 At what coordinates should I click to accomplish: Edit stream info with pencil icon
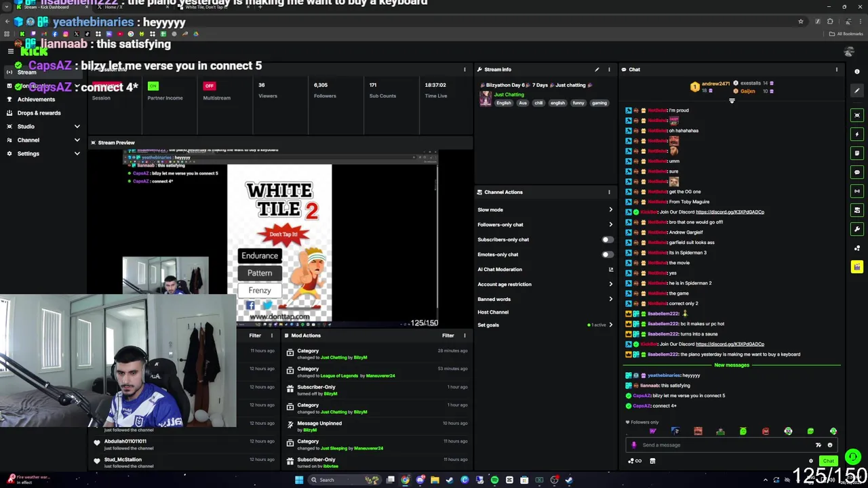click(x=597, y=69)
